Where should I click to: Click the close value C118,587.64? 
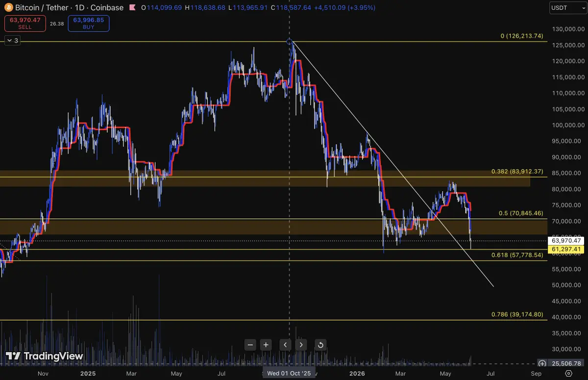coord(292,8)
